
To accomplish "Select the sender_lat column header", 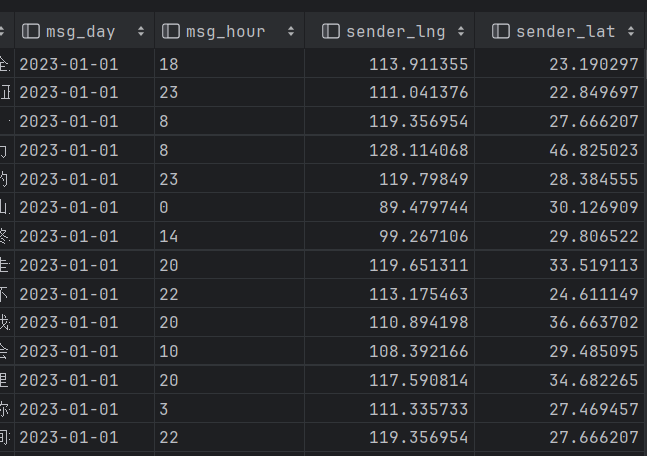I will (560, 31).
